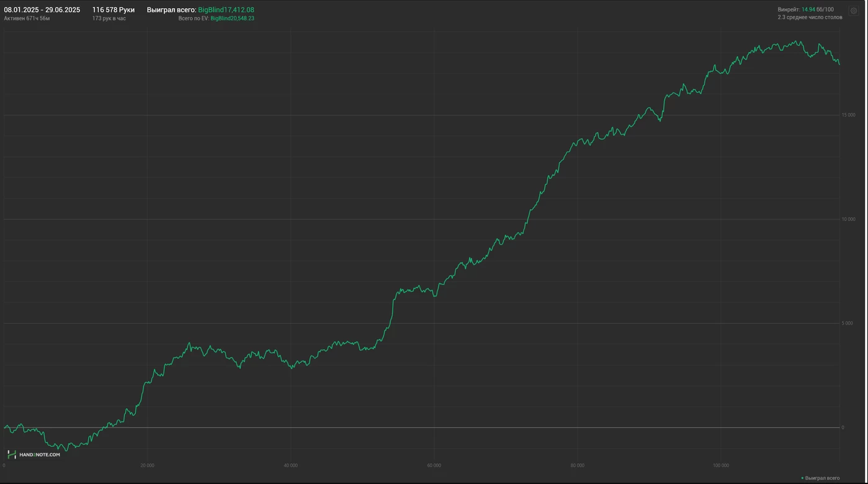Click the 20 000 x-axis tick label
The height and width of the screenshot is (484, 868).
[x=147, y=465]
